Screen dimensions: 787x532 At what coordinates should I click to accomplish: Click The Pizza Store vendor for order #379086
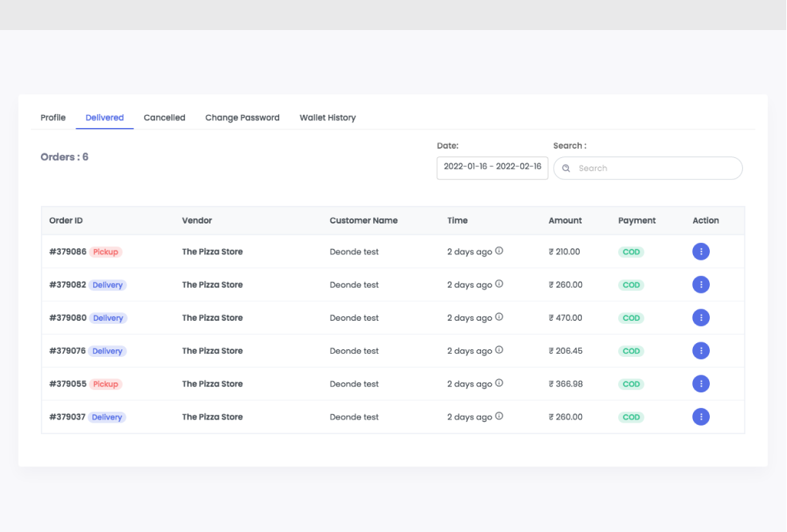(x=212, y=251)
